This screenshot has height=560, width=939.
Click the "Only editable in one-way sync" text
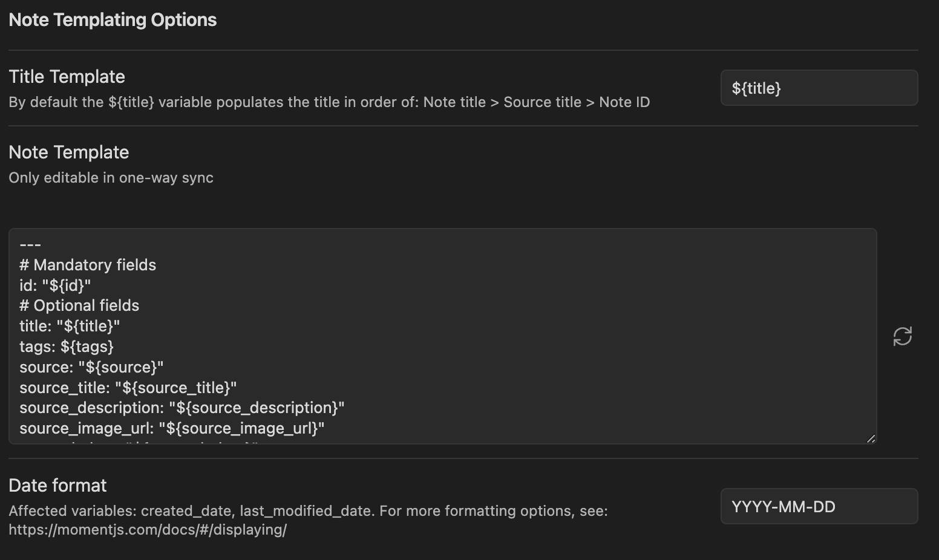pos(111,178)
